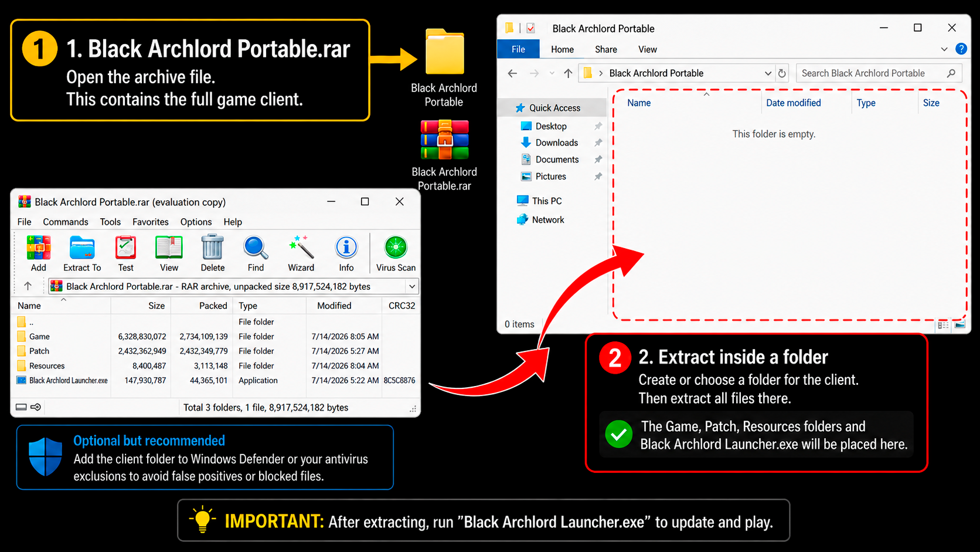The height and width of the screenshot is (552, 980).
Task: Open Desktop in Explorer sidebar
Action: 551,126
